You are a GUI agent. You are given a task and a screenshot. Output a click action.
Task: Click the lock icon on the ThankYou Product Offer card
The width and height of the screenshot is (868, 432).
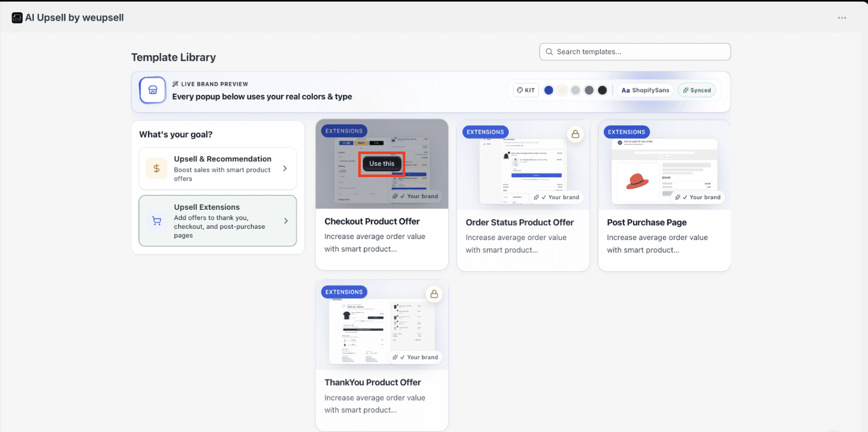tap(434, 294)
